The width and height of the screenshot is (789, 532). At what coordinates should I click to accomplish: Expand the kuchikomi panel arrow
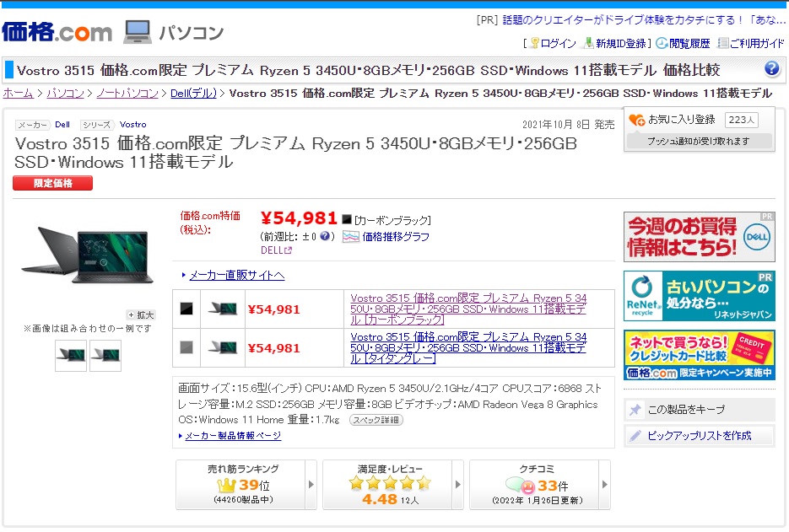click(604, 485)
